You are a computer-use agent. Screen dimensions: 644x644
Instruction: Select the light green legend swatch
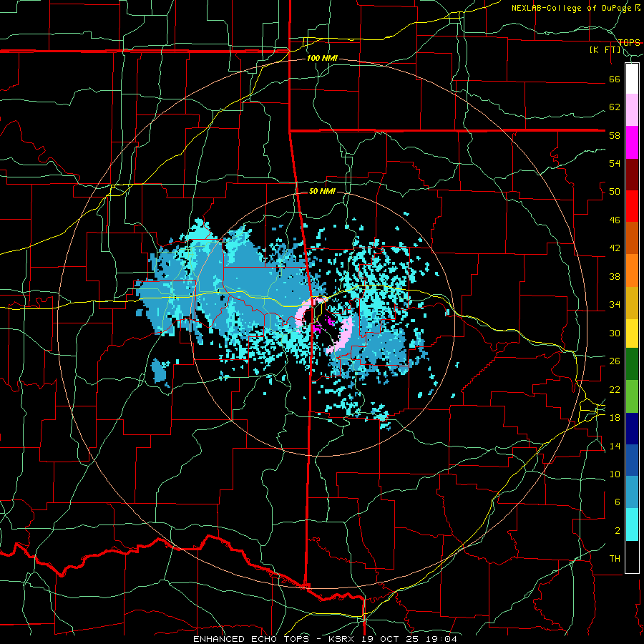632,396
